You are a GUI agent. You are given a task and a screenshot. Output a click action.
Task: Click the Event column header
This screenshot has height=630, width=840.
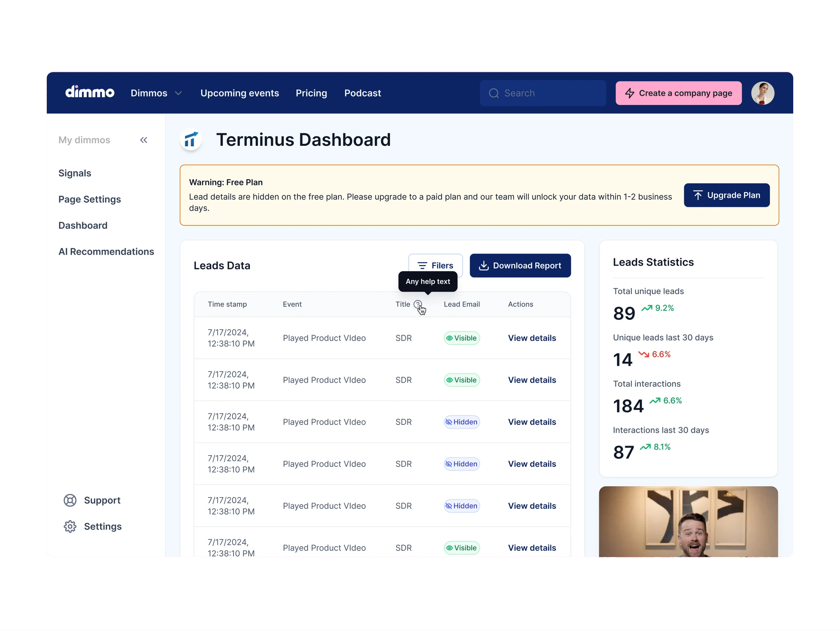292,305
